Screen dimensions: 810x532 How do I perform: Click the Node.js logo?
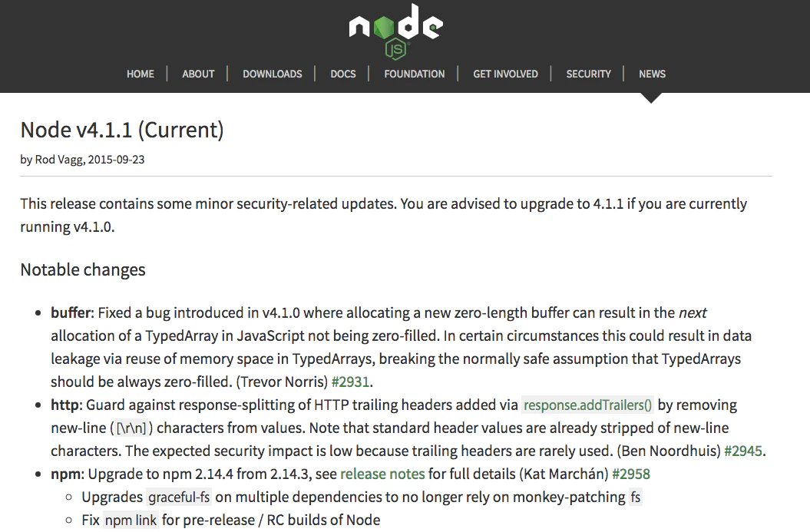tap(395, 31)
